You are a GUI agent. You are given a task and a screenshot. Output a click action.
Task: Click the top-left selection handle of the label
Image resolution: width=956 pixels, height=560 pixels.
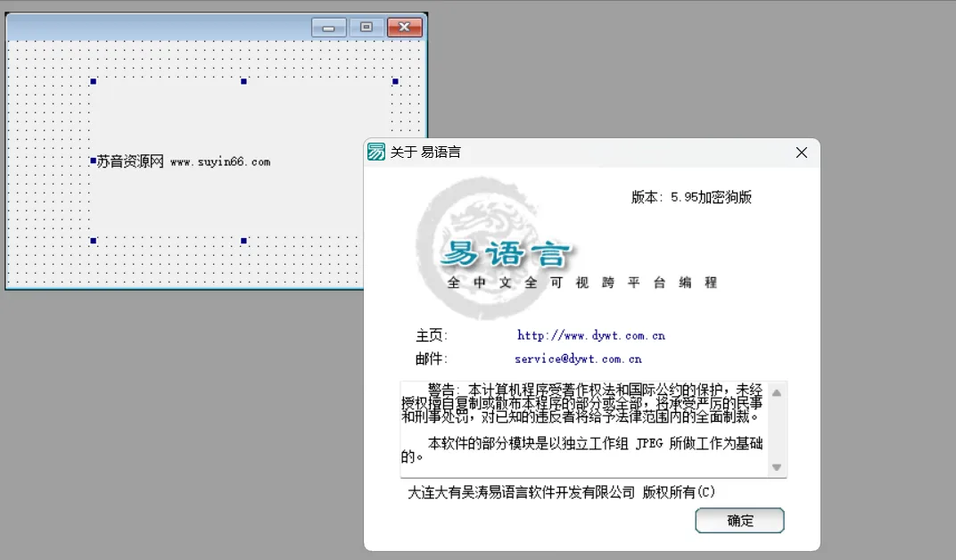click(x=93, y=81)
